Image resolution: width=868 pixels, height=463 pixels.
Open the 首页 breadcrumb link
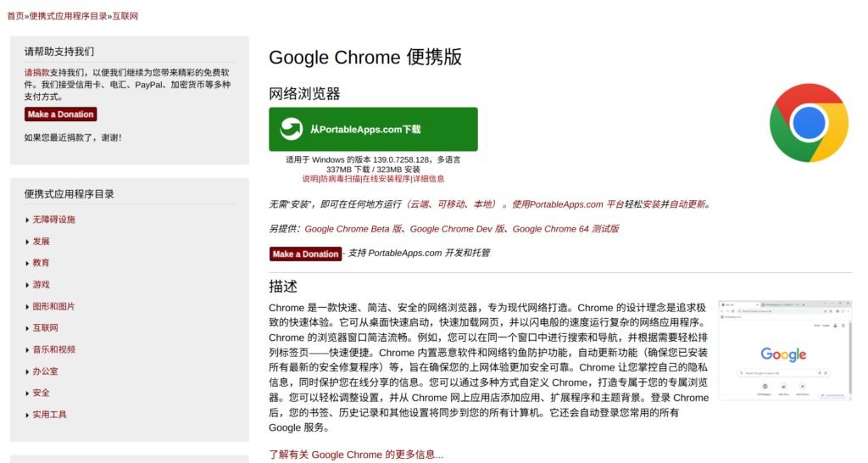click(15, 16)
